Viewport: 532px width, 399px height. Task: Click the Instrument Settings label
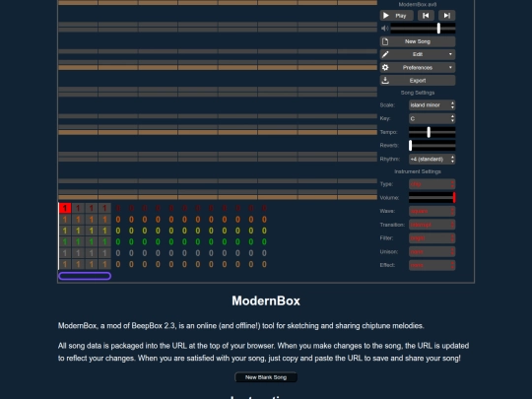[418, 171]
